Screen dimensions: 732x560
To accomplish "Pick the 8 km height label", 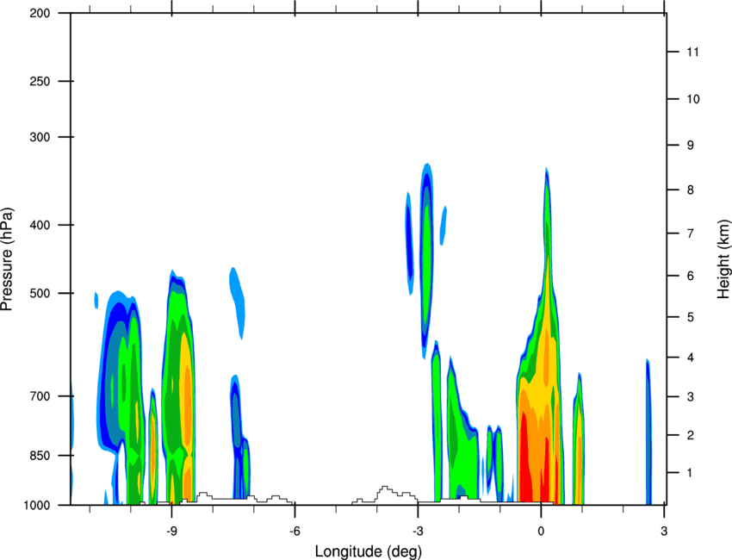I will pyautogui.click(x=691, y=190).
